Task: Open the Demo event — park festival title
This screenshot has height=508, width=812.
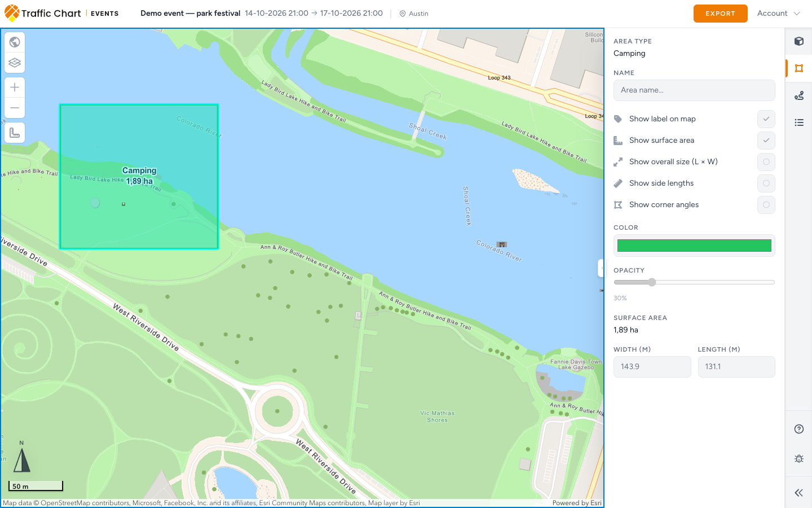Action: pos(191,13)
